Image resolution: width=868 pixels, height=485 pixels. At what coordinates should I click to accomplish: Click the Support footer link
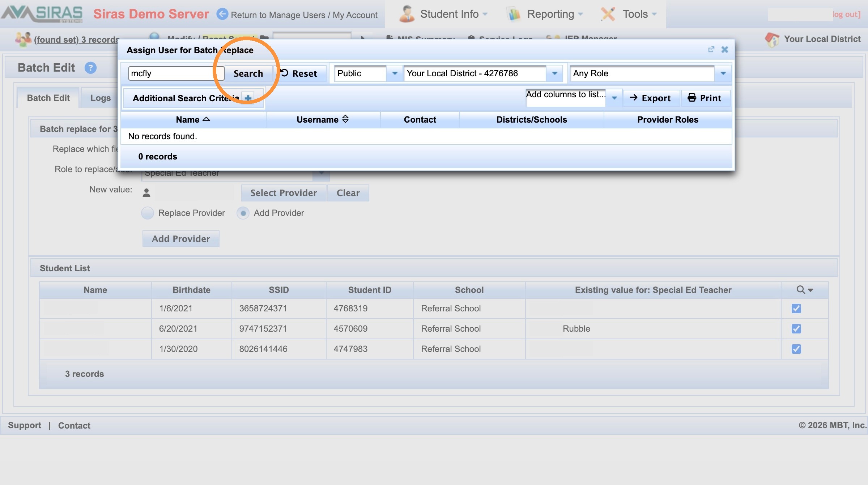pyautogui.click(x=25, y=425)
